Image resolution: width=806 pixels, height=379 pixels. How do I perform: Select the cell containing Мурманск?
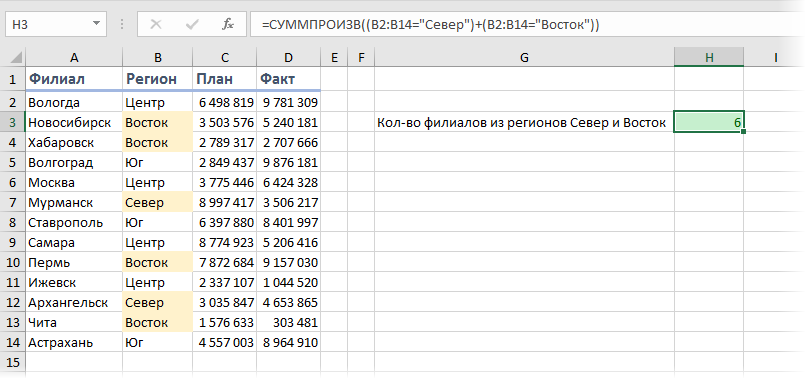coord(74,203)
